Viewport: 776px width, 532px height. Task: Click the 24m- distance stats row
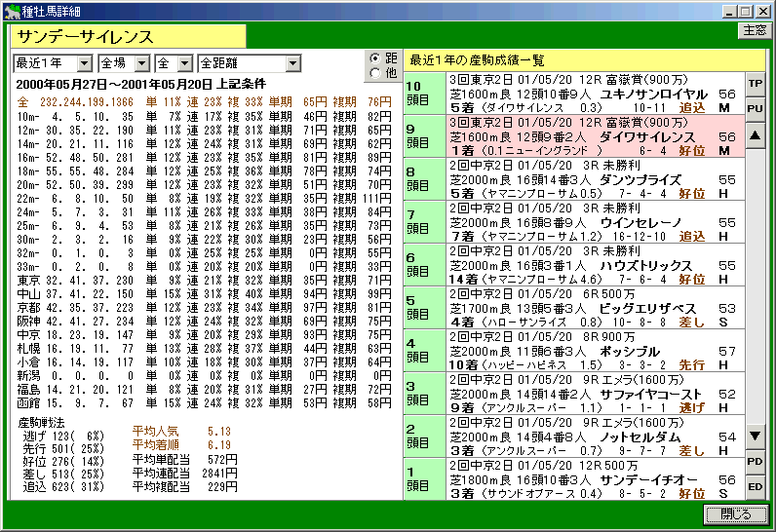point(204,212)
